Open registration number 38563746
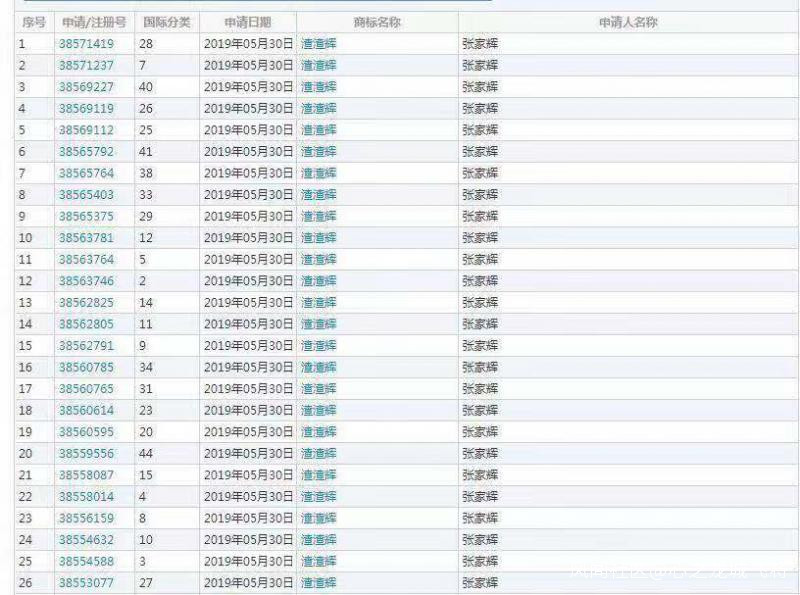This screenshot has width=800, height=595. coord(86,281)
